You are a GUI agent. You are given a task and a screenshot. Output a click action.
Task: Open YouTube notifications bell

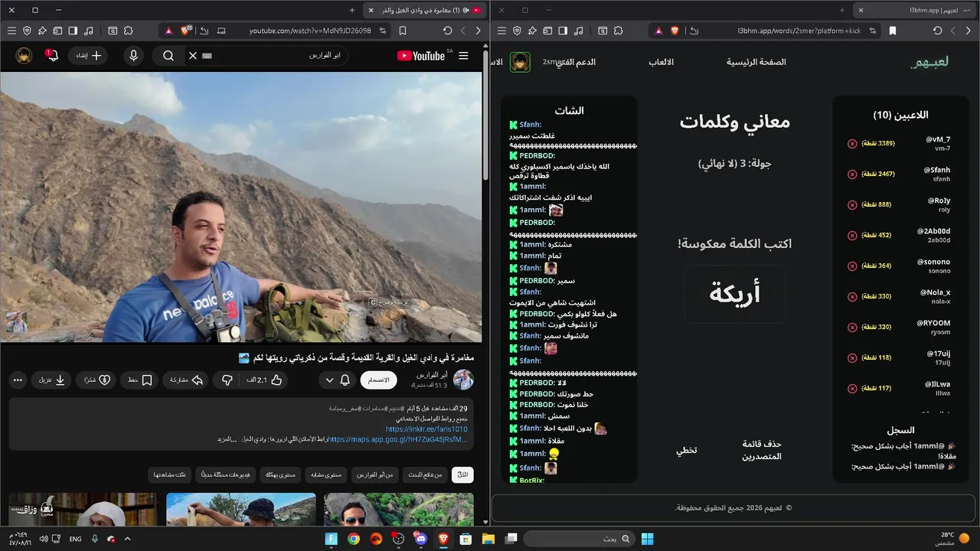tap(53, 56)
